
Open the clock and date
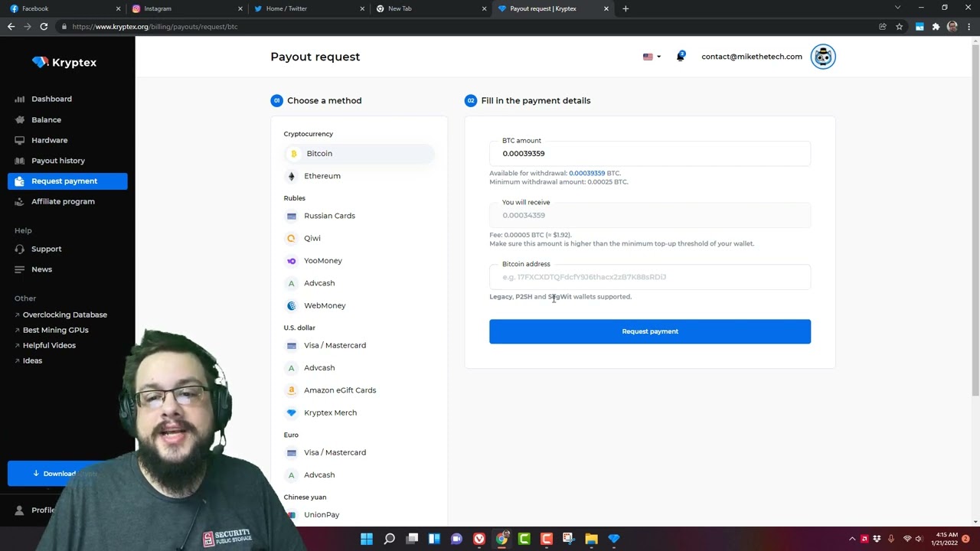tap(944, 539)
